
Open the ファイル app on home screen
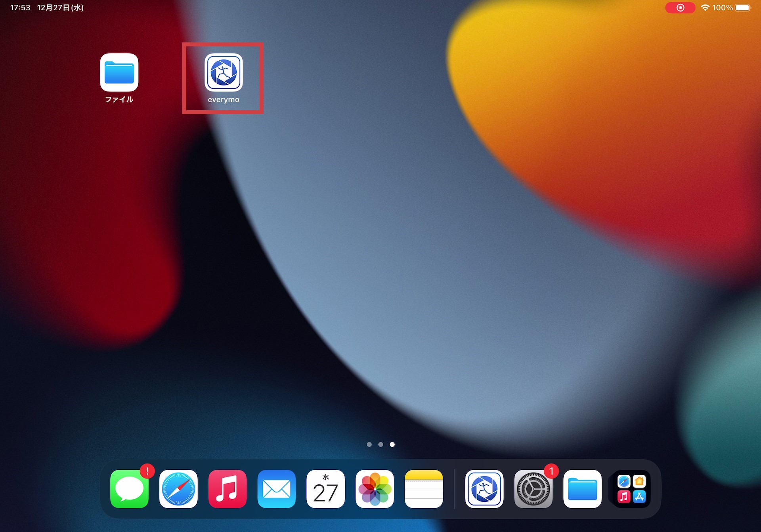(119, 73)
